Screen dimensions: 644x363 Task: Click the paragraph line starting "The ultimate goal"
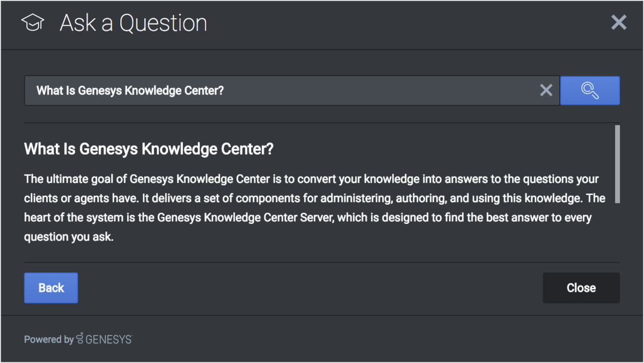coord(311,178)
